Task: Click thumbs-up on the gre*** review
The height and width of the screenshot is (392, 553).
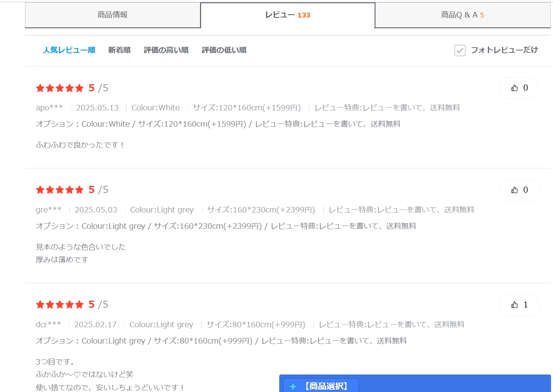Action: [519, 190]
